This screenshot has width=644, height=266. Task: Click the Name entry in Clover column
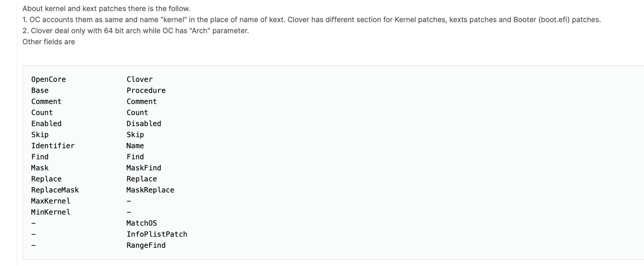point(135,146)
